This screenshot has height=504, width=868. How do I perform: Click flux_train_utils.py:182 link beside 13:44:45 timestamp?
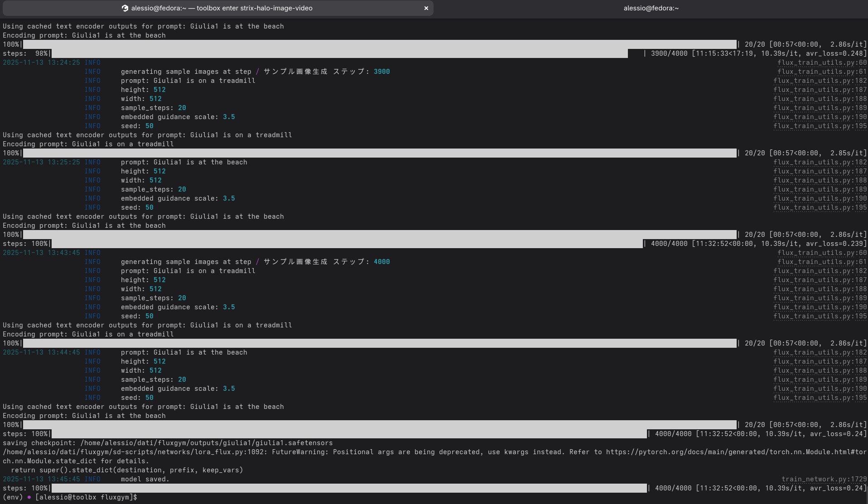(x=820, y=352)
